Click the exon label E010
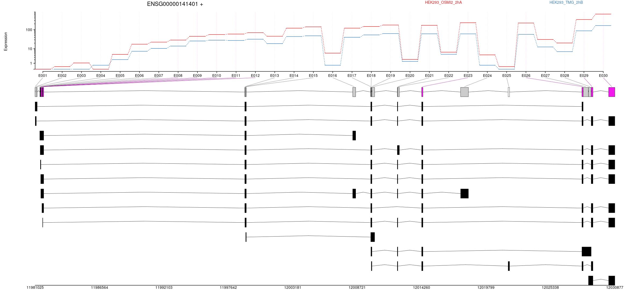Viewport: 644px width, 292px height. (217, 76)
